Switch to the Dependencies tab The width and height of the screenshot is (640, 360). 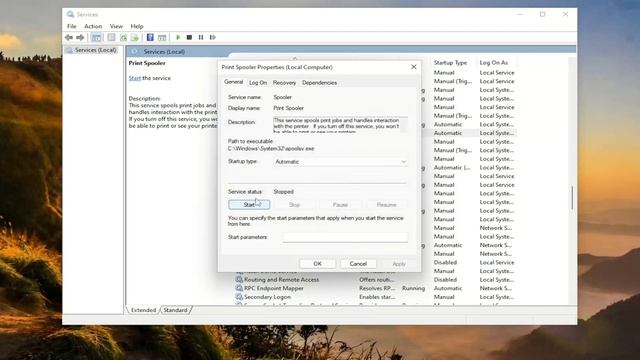pyautogui.click(x=320, y=82)
